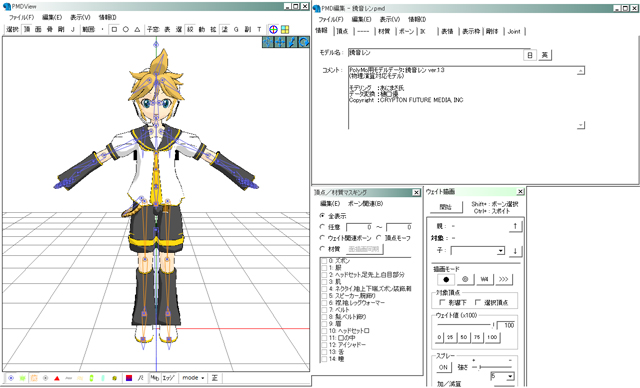Click the rotate view icon in viewport

304,42
